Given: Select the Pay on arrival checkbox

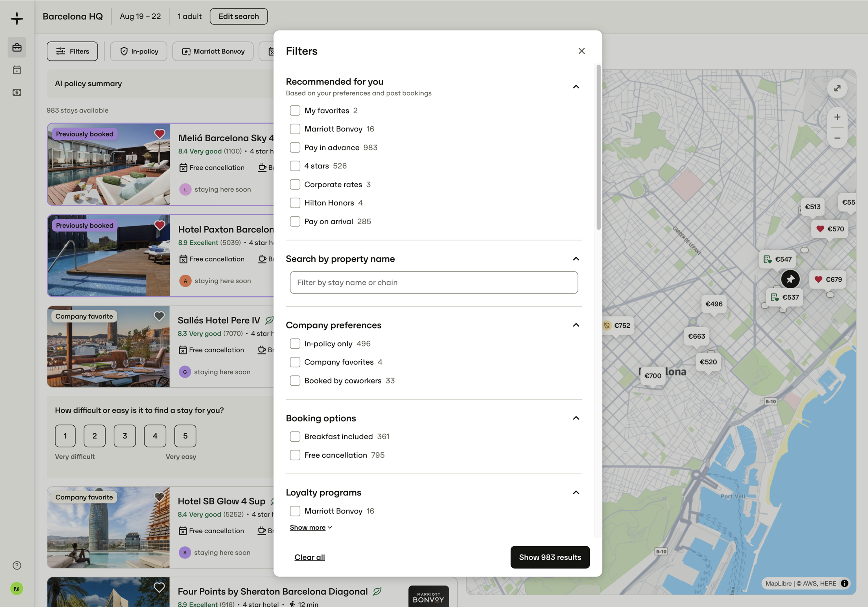Looking at the screenshot, I should click(295, 222).
